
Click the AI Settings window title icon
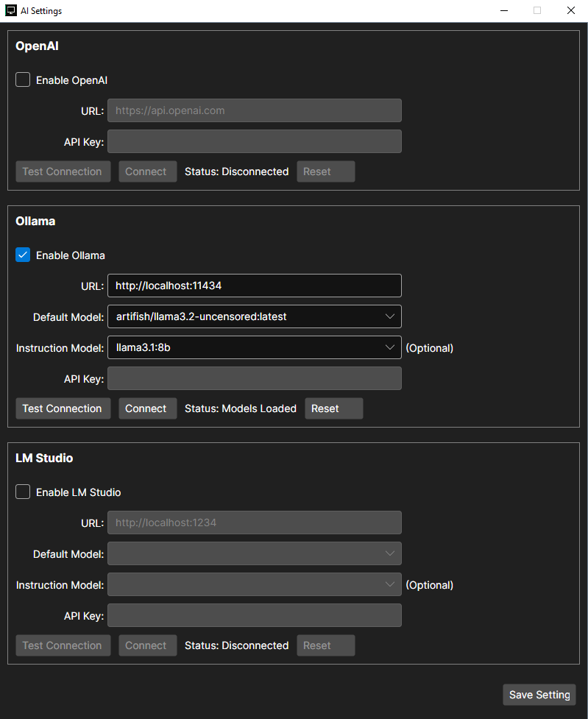pyautogui.click(x=11, y=11)
